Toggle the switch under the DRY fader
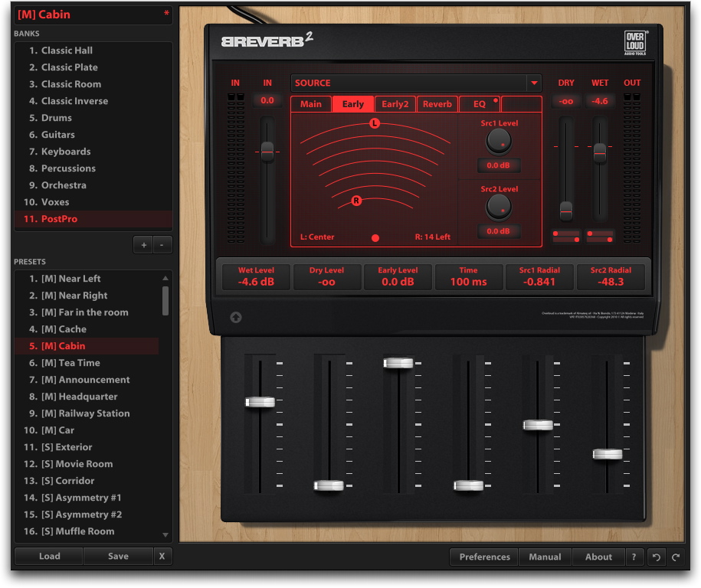The width and height of the screenshot is (701, 588). (566, 236)
